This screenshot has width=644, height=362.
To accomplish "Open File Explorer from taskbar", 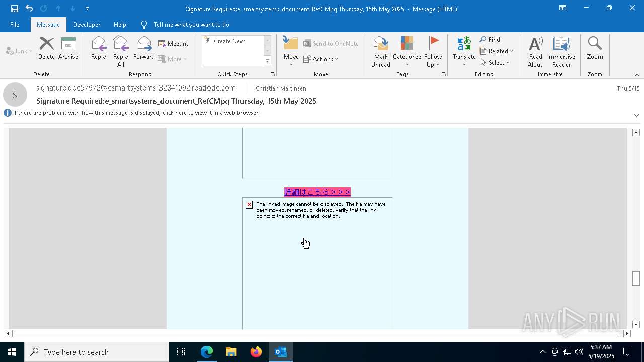I will click(231, 352).
